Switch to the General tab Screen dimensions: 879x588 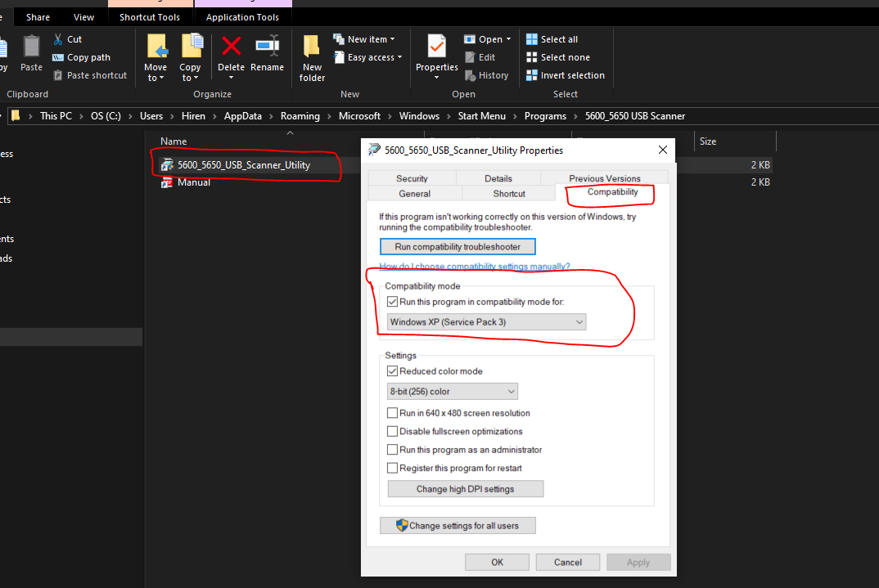[x=415, y=193]
